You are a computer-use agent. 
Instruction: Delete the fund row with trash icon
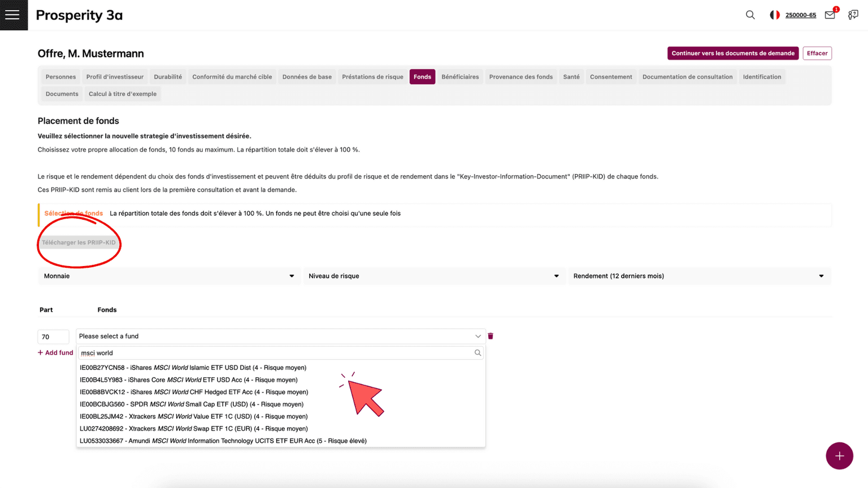(491, 336)
